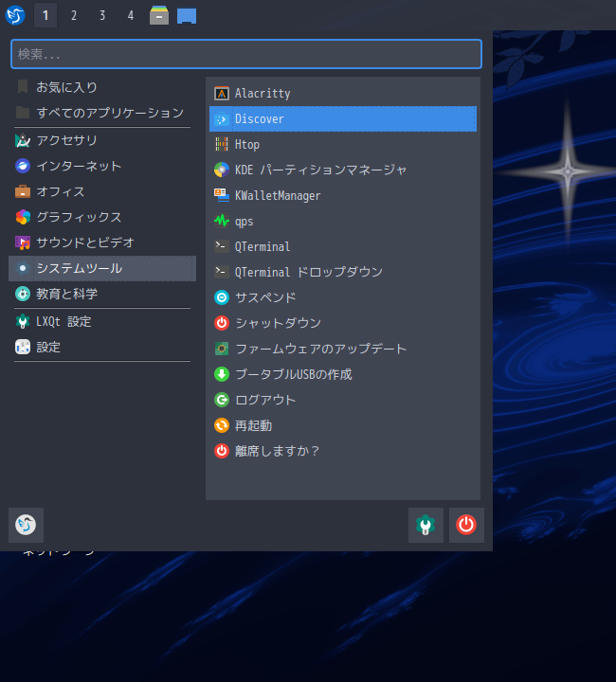
Task: Click the サスペンド text entry
Action: click(x=265, y=297)
